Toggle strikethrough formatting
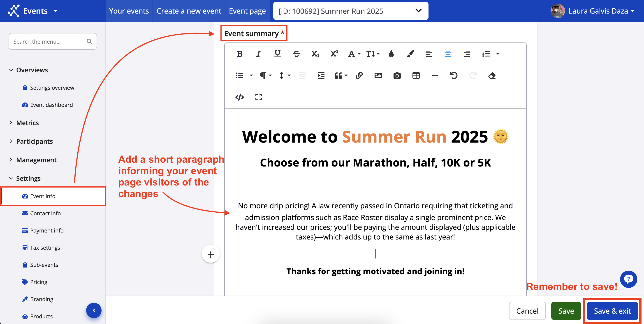Viewport: 644px width, 324px height. pos(297,54)
